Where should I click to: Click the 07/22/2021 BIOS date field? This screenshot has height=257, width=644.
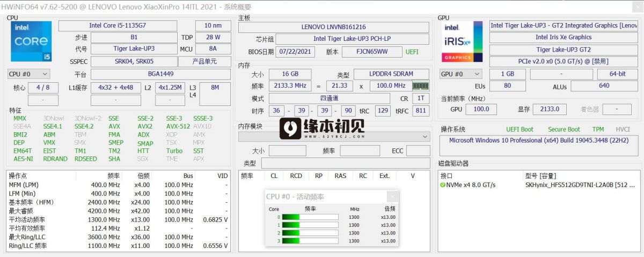pos(295,52)
